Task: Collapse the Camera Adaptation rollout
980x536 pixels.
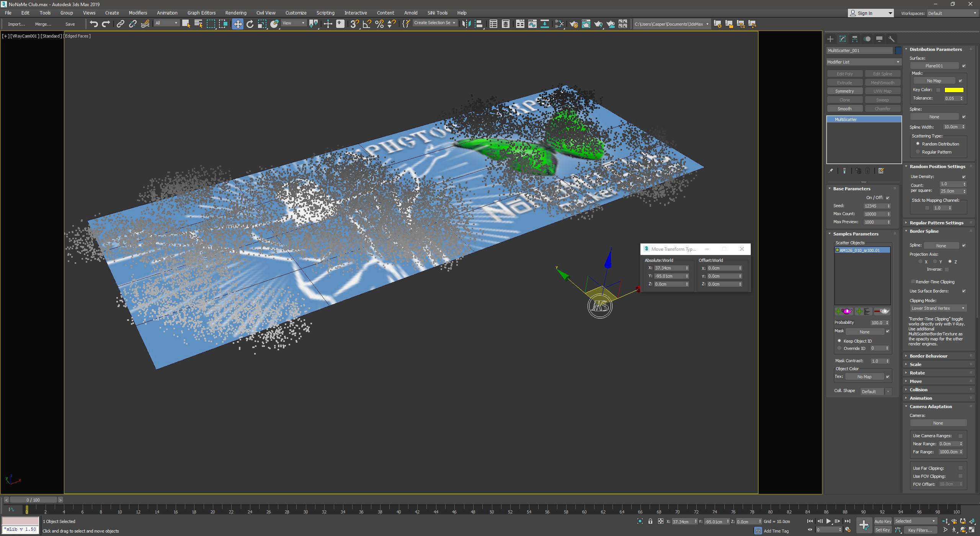Action: click(939, 407)
